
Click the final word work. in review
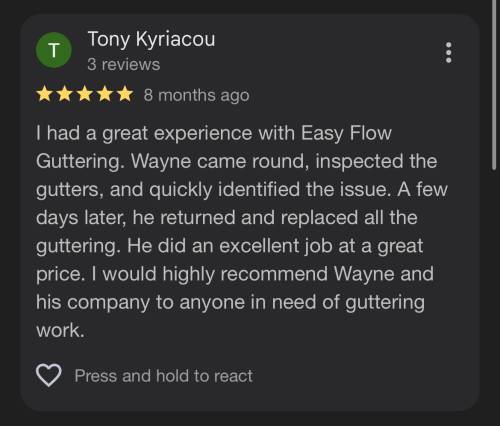(60, 331)
